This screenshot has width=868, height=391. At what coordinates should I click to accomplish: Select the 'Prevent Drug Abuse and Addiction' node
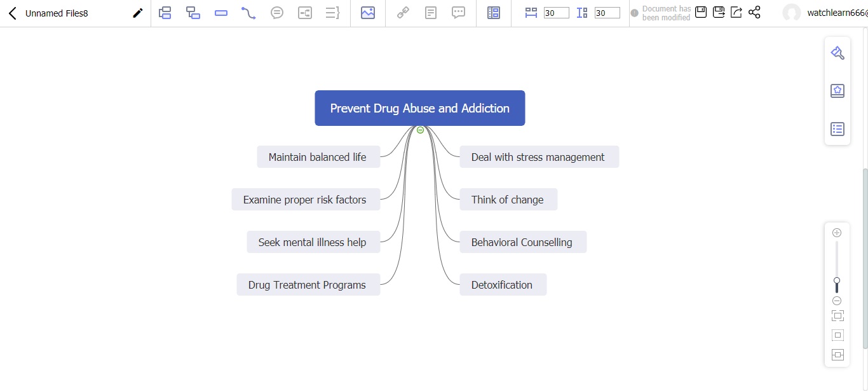click(x=419, y=108)
